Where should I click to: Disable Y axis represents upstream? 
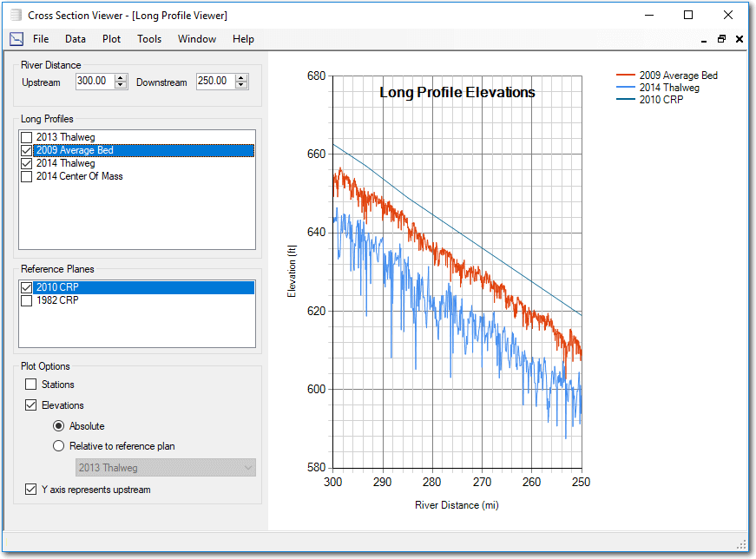pos(31,489)
